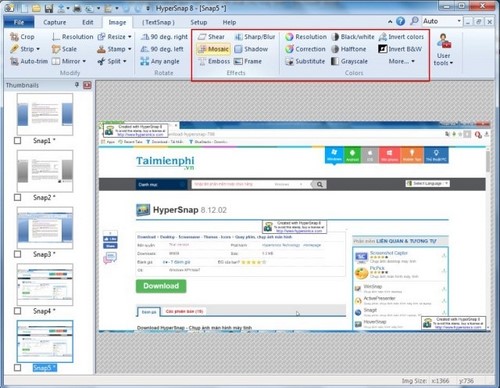The image size is (500, 388).
Task: Pin the Thumbnails panel
Action: (x=77, y=85)
